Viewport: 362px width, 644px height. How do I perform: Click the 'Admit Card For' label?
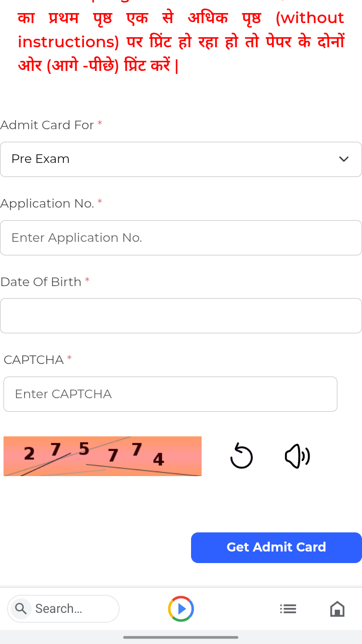click(x=47, y=125)
